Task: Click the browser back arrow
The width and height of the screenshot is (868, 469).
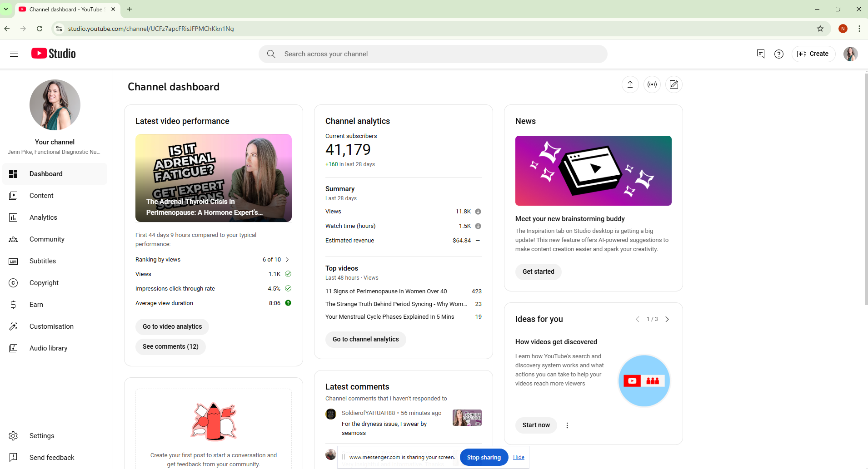Action: tap(7, 29)
